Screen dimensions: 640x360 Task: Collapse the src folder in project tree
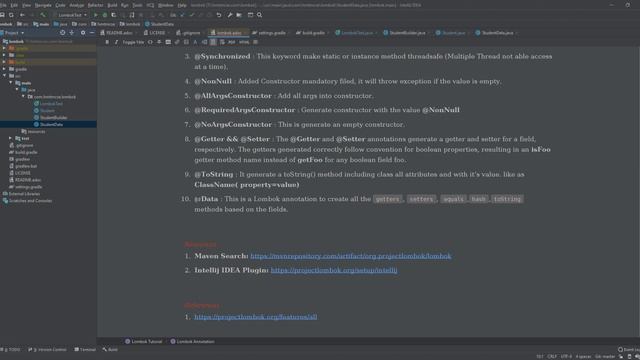[5, 76]
